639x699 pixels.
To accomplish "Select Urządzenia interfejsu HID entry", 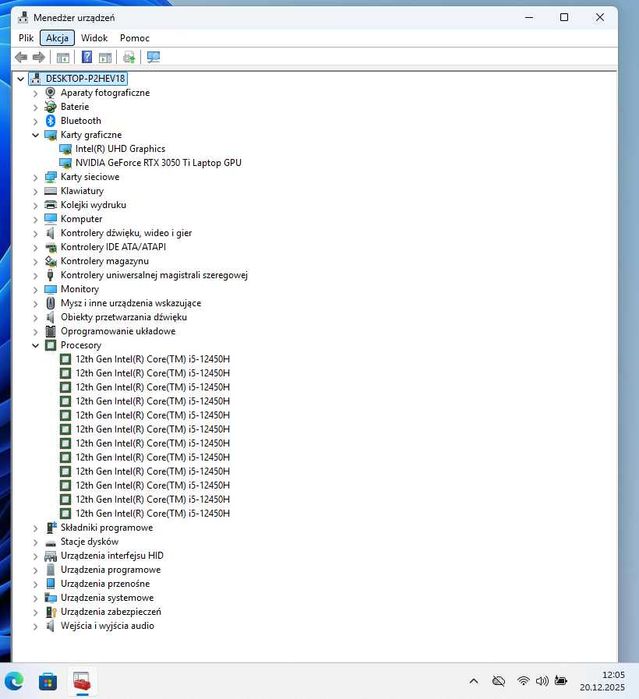I will click(x=112, y=555).
